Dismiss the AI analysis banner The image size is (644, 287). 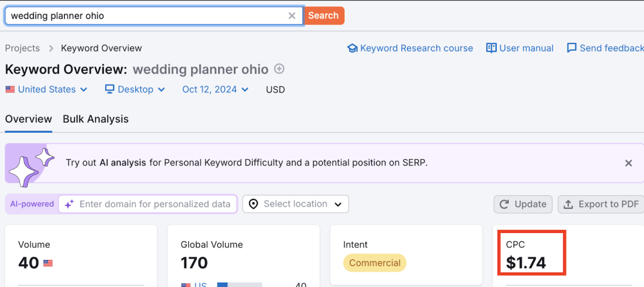[628, 163]
